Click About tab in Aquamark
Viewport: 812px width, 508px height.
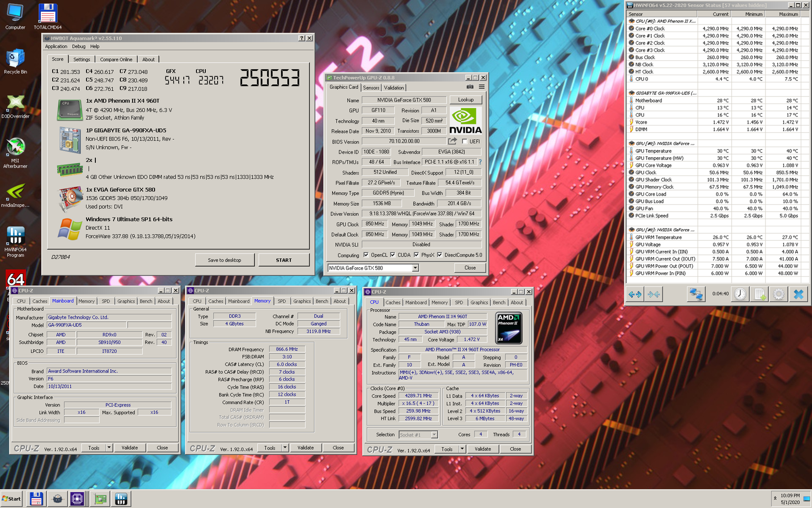[x=148, y=59]
